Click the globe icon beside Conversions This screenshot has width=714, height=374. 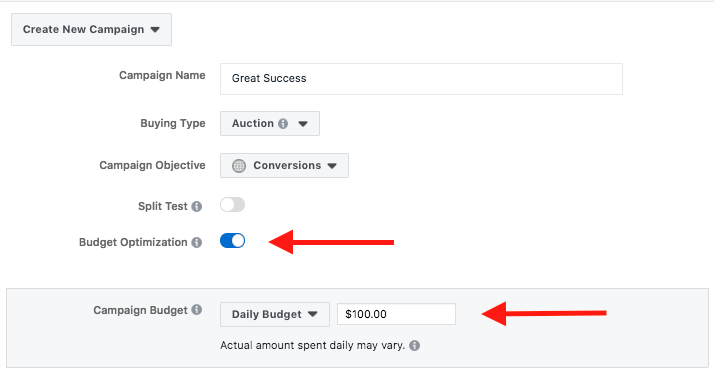239,165
